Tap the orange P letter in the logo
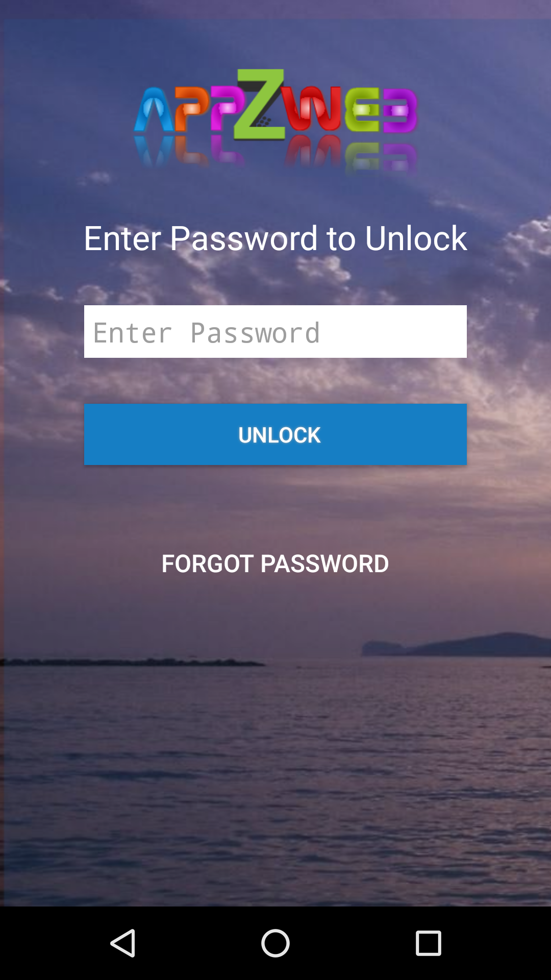This screenshot has height=980, width=551. 192,110
